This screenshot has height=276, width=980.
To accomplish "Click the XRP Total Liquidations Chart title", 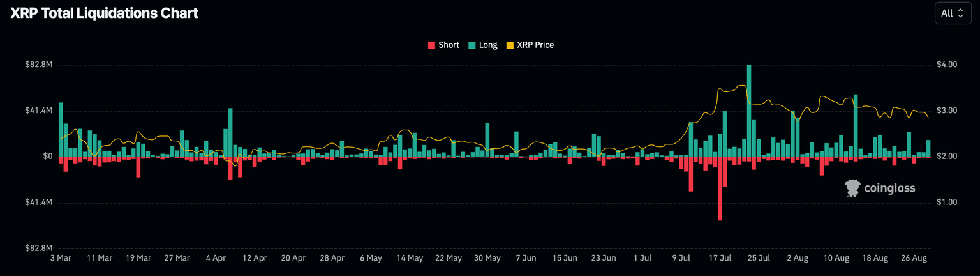I will [x=104, y=13].
